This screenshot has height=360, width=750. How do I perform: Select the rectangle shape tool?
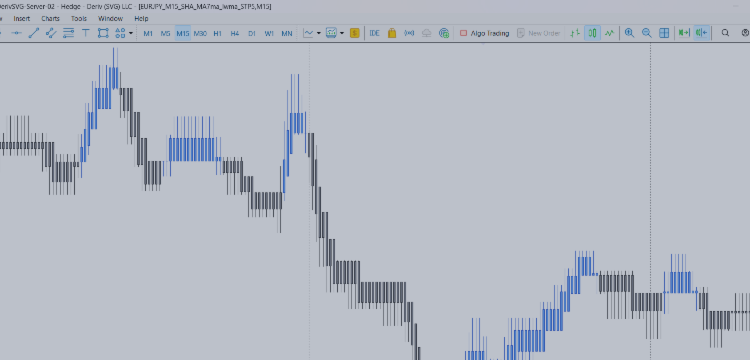[x=103, y=33]
